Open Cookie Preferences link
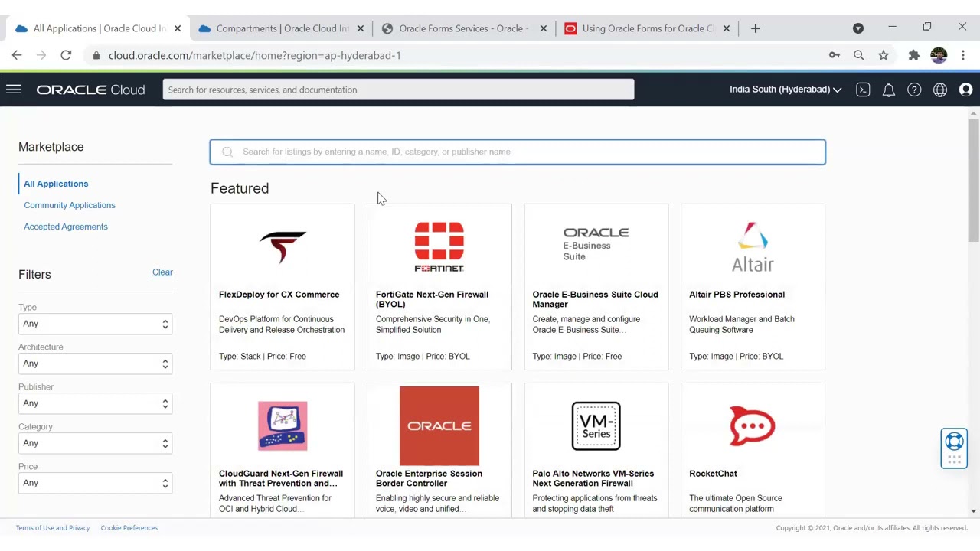Viewport: 980px width, 551px height. click(x=129, y=527)
